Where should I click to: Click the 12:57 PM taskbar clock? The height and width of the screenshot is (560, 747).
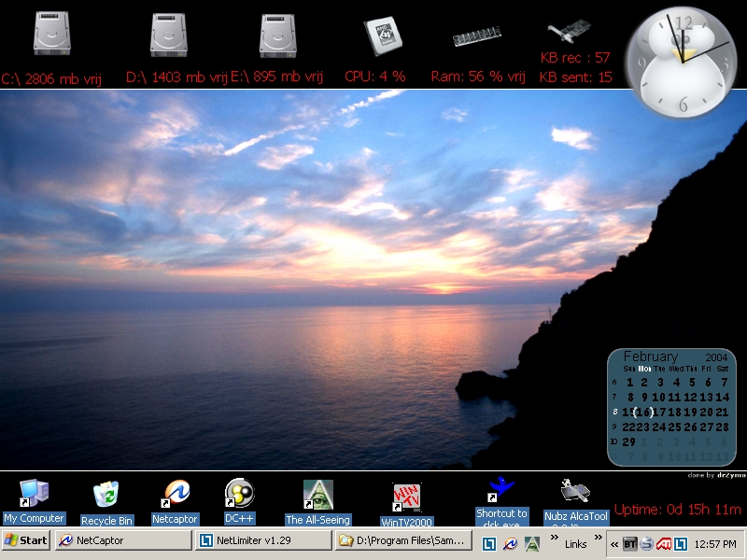(x=715, y=544)
